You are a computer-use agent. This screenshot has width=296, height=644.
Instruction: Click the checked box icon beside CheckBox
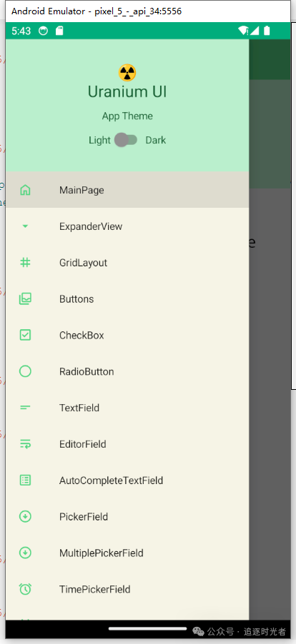[x=26, y=335]
